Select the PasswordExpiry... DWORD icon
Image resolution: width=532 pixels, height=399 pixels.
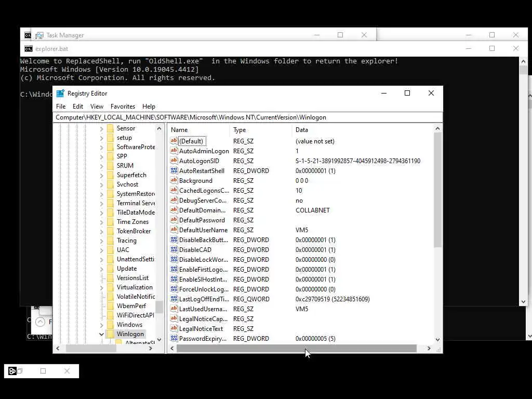tap(174, 338)
